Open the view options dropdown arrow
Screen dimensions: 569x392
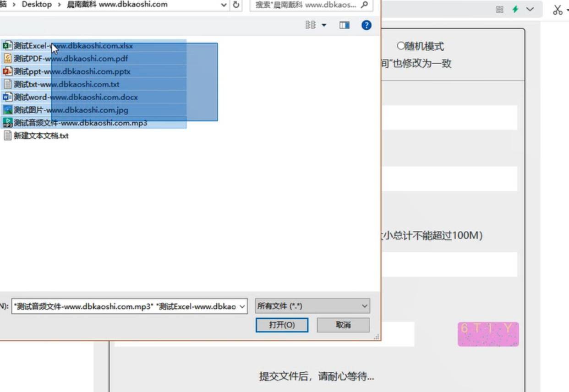[324, 25]
